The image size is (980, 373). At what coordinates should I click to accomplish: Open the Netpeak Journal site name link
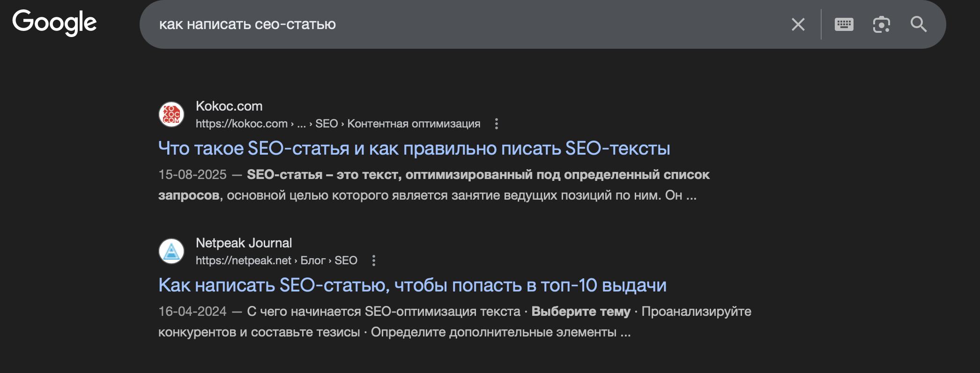244,243
